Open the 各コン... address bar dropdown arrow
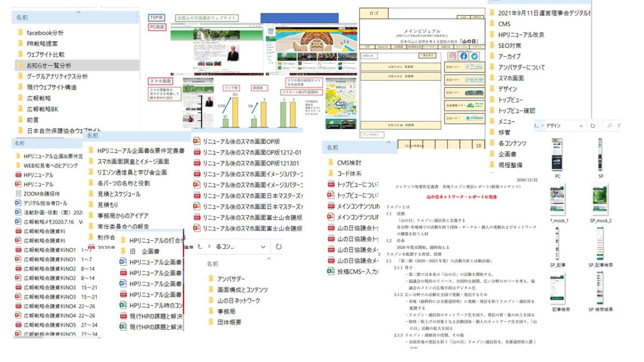Screen dimensions: 644x362 263,247
